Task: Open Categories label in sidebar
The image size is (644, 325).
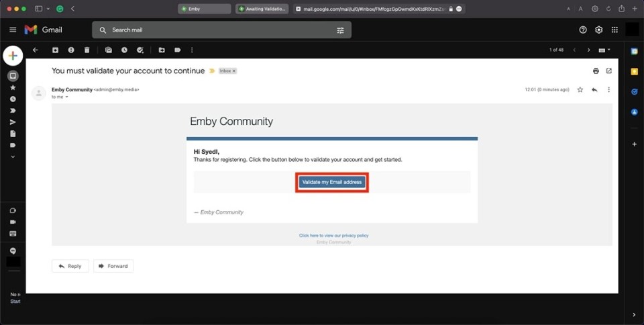Action: point(13,145)
